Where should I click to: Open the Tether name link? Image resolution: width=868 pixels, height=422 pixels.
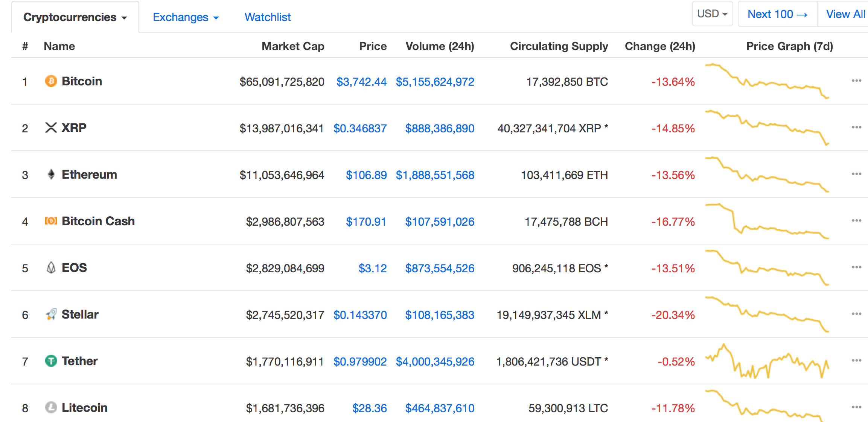(x=79, y=361)
